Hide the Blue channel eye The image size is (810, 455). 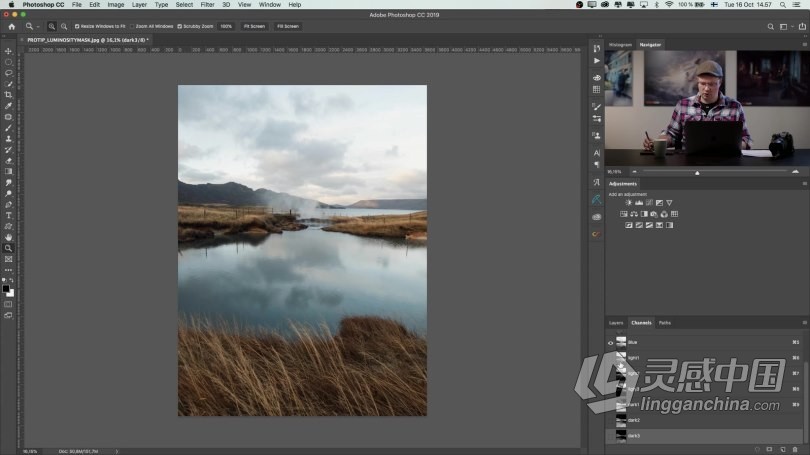611,343
